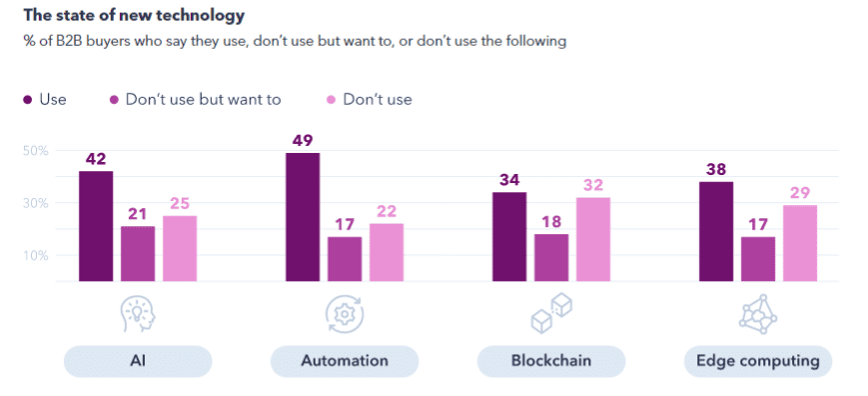Toggle the light pink "Don't use" legend entry
This screenshot has width=868, height=396.
(370, 100)
